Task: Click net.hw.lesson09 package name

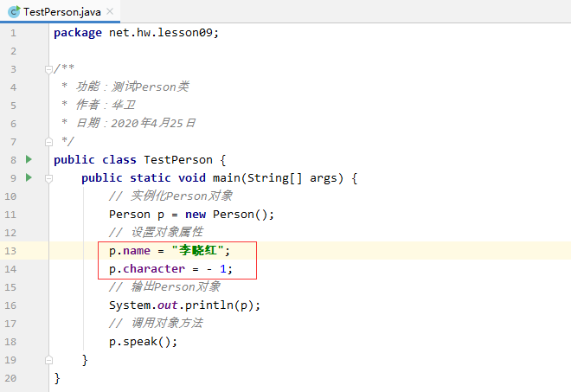Action: click(161, 32)
